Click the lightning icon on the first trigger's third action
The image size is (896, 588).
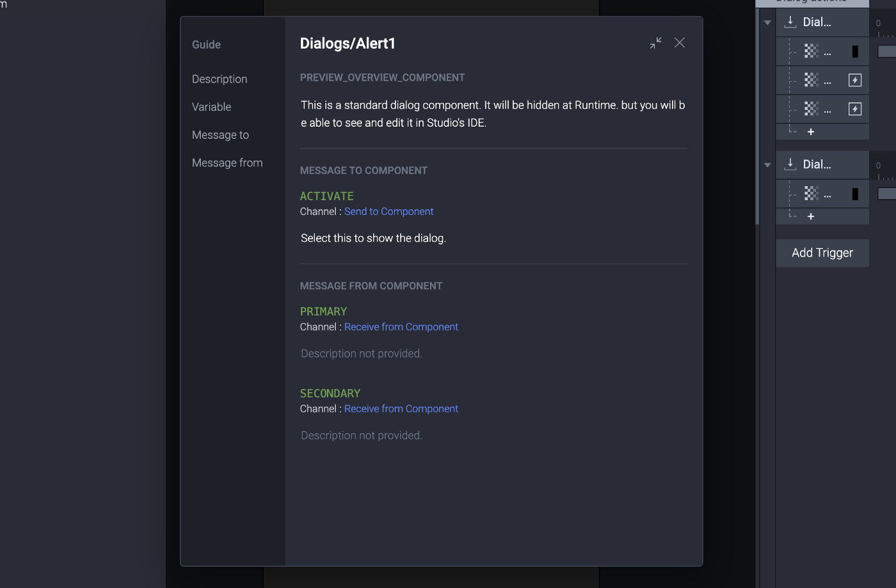(x=855, y=109)
